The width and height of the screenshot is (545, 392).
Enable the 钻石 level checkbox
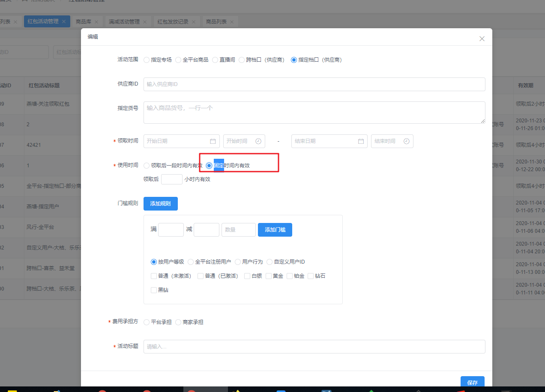click(311, 276)
